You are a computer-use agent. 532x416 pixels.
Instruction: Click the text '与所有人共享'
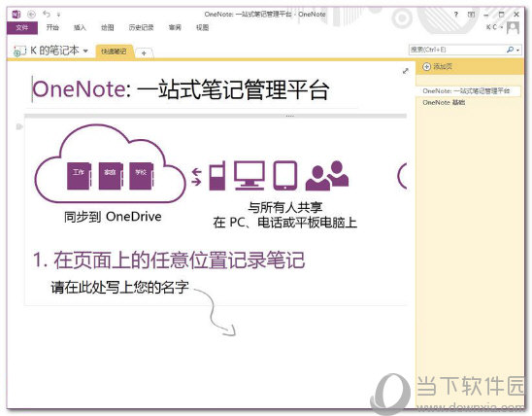[285, 207]
